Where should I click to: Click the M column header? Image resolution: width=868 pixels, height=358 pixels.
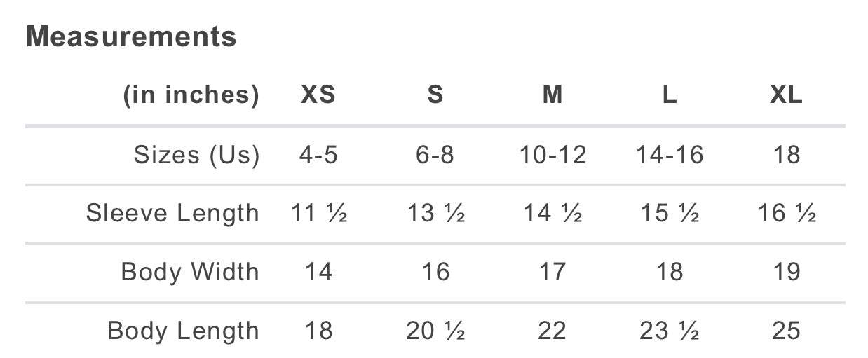point(552,95)
